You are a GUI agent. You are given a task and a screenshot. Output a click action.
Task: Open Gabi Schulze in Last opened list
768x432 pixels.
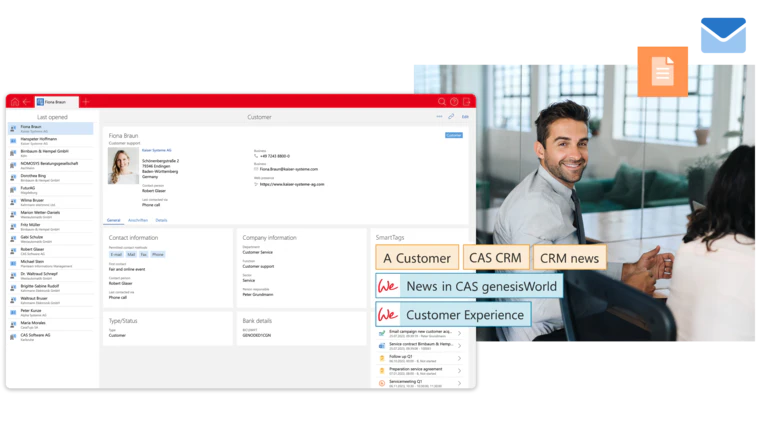click(50, 239)
